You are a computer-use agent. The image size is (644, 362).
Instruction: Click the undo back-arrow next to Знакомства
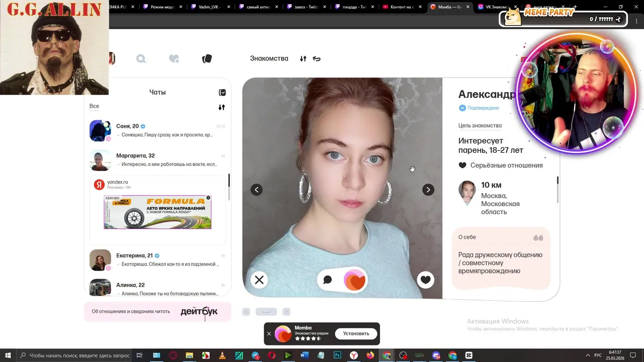[316, 59]
